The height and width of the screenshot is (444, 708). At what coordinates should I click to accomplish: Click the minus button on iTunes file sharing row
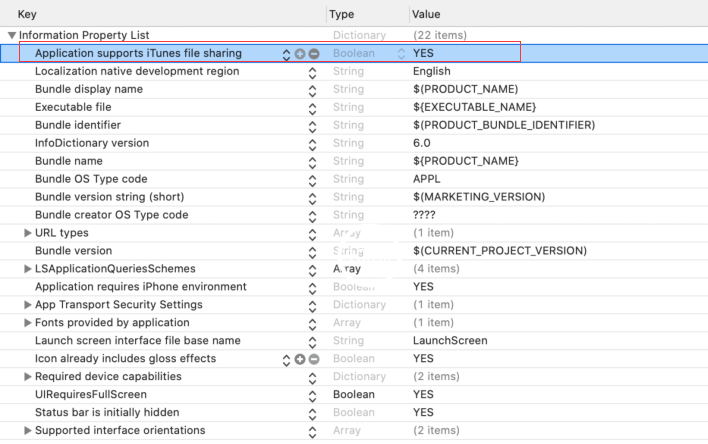(313, 53)
